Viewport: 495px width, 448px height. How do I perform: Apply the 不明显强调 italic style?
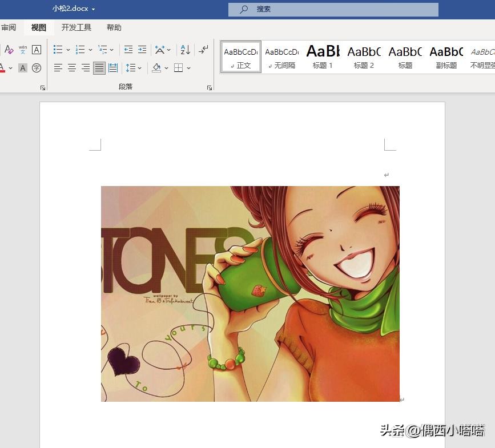(x=482, y=57)
